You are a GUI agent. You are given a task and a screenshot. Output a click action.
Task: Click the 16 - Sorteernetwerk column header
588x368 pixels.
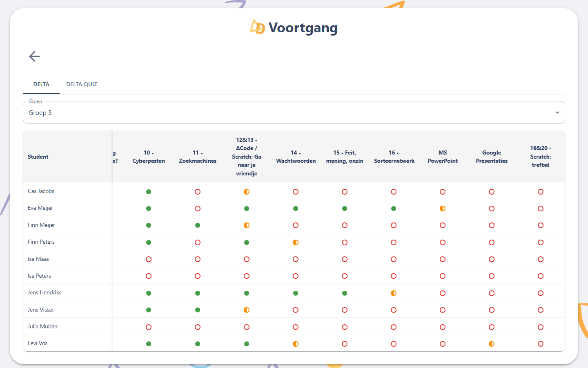click(394, 157)
